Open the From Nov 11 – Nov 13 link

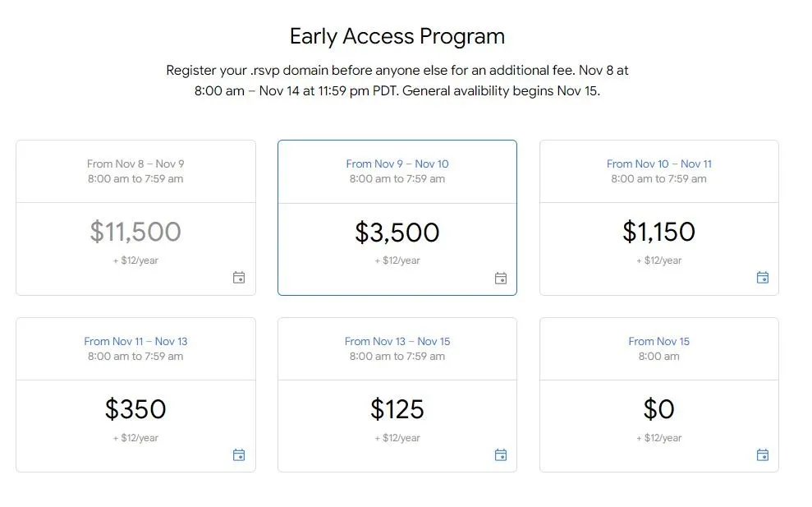coord(135,341)
